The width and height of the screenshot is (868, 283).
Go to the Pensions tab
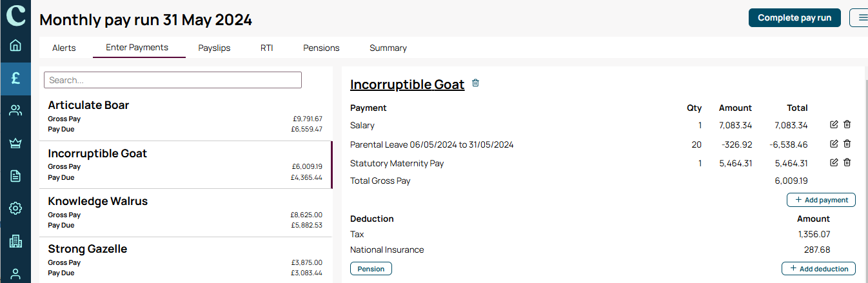point(321,48)
